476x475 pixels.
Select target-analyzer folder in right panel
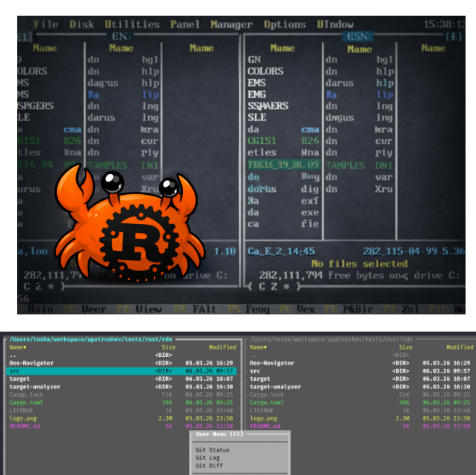360,387
